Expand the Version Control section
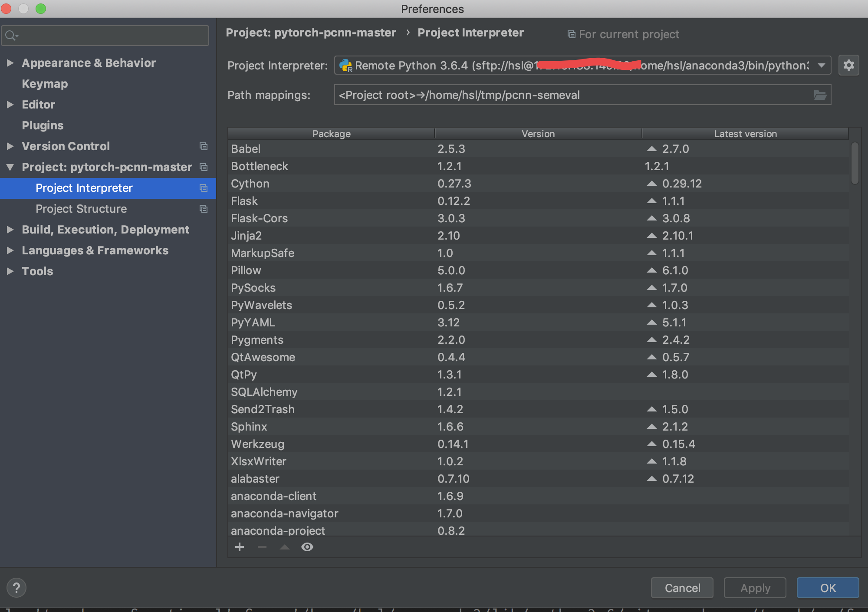This screenshot has height=612, width=868. point(10,146)
